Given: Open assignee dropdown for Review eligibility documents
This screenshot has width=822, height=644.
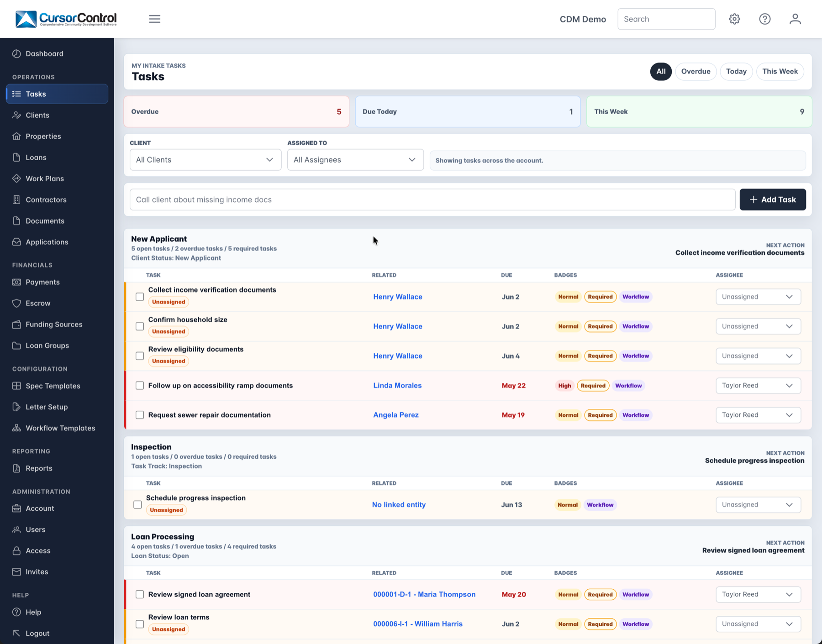Looking at the screenshot, I should 758,356.
